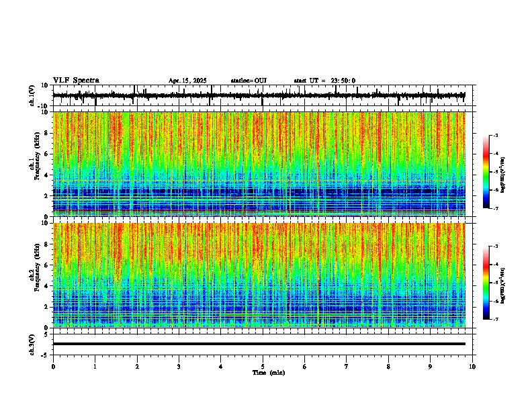The width and height of the screenshot is (532, 411).
Task: Select the "start UT = 23:50: 0" text
Action: 324,81
